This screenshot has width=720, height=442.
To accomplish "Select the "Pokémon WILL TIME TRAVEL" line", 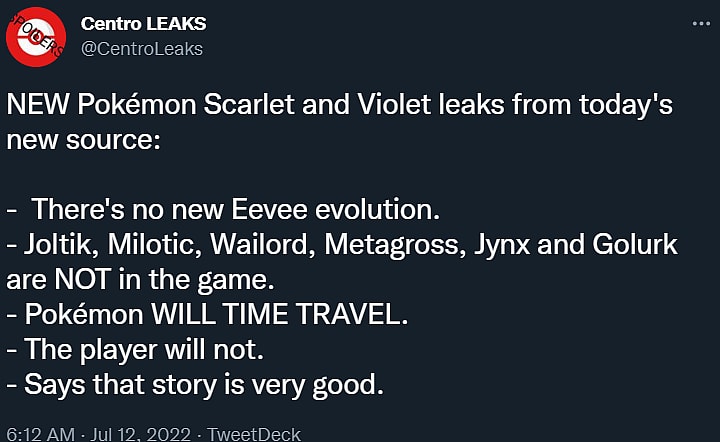I will point(207,317).
